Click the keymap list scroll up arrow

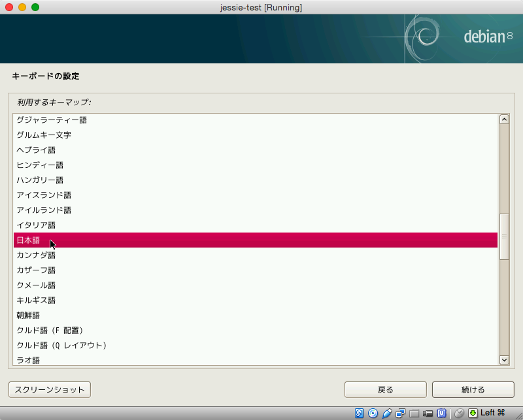tap(504, 120)
